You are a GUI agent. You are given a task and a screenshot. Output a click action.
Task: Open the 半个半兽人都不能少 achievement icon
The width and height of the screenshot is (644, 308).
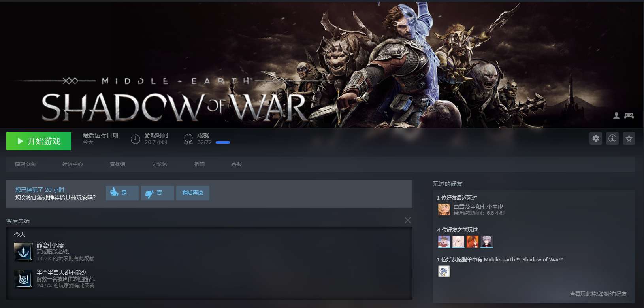[24, 279]
